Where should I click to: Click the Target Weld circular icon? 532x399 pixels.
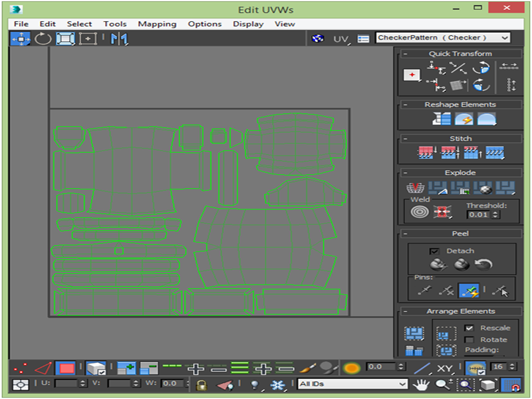pos(420,211)
